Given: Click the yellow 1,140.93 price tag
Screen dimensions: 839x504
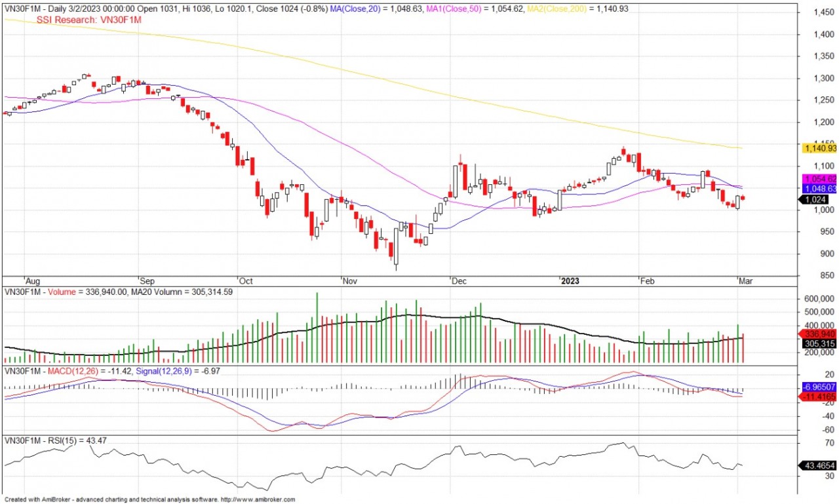Looking at the screenshot, I should point(820,148).
